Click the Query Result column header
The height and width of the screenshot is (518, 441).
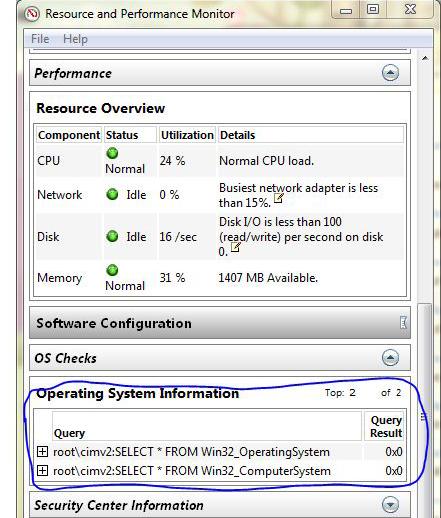[x=385, y=426]
